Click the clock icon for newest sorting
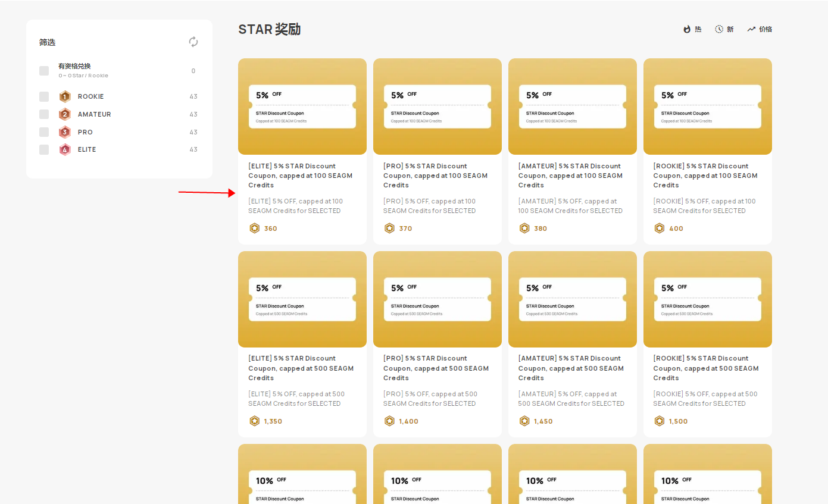 [x=719, y=29]
